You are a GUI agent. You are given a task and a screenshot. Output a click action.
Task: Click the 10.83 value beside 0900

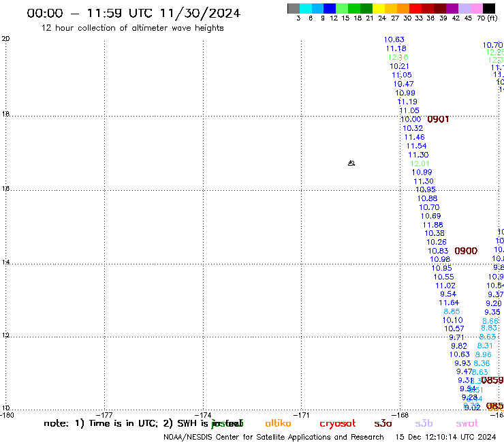(x=438, y=251)
